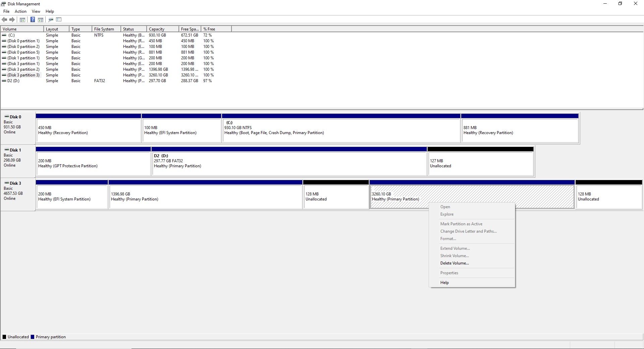Click the Properties toolbar icon

[51, 19]
